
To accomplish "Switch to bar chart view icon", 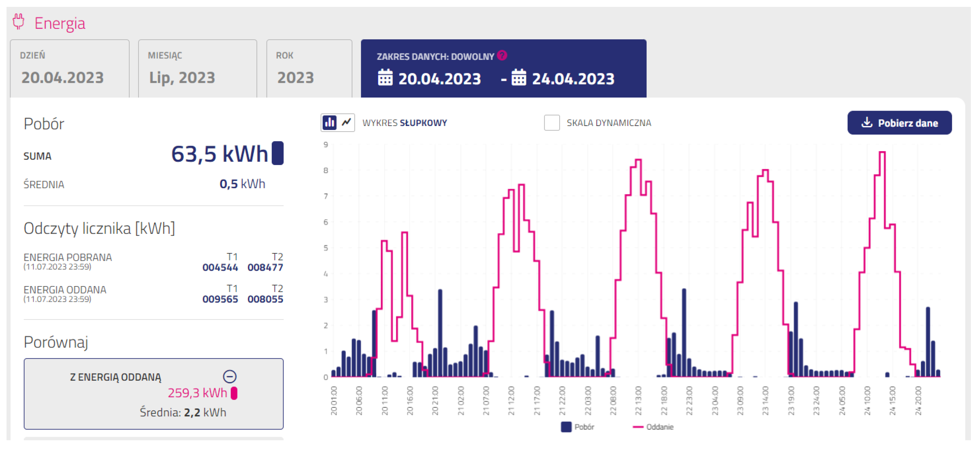I will pos(329,122).
